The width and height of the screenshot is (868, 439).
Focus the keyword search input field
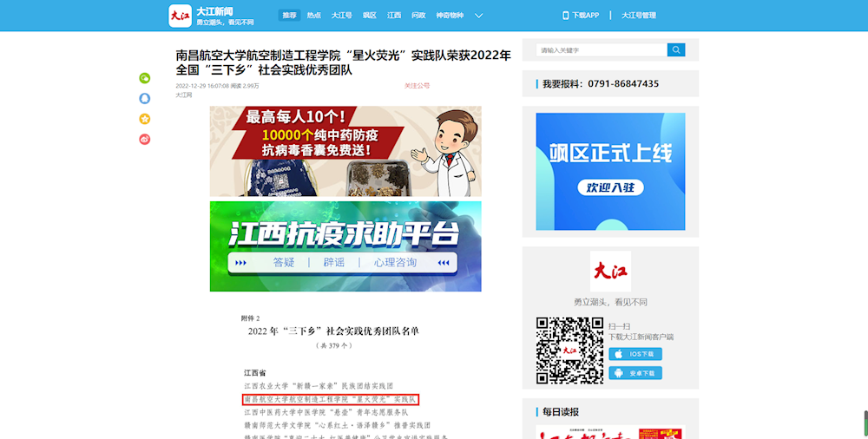click(601, 50)
